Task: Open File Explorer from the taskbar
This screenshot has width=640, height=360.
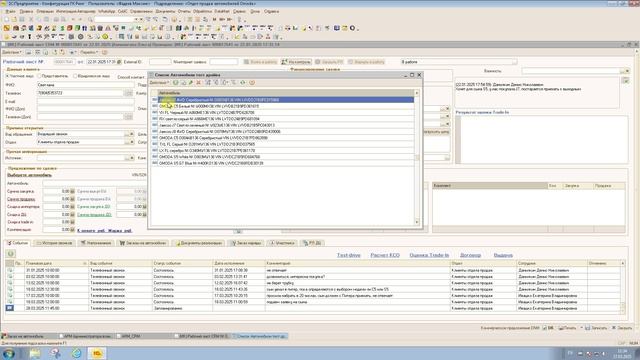Action: click(x=35, y=353)
